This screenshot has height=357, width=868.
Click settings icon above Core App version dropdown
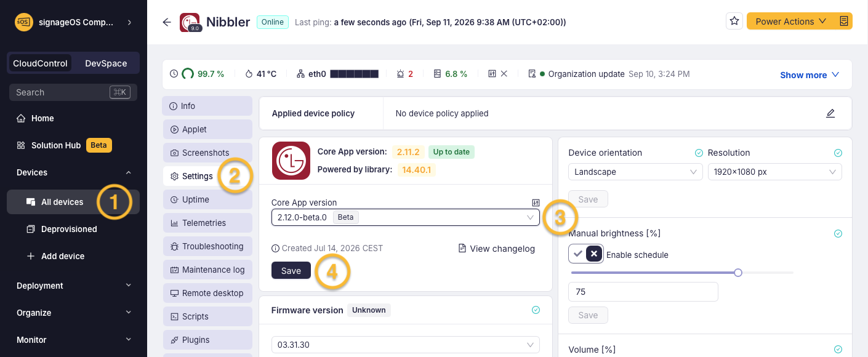pos(535,203)
